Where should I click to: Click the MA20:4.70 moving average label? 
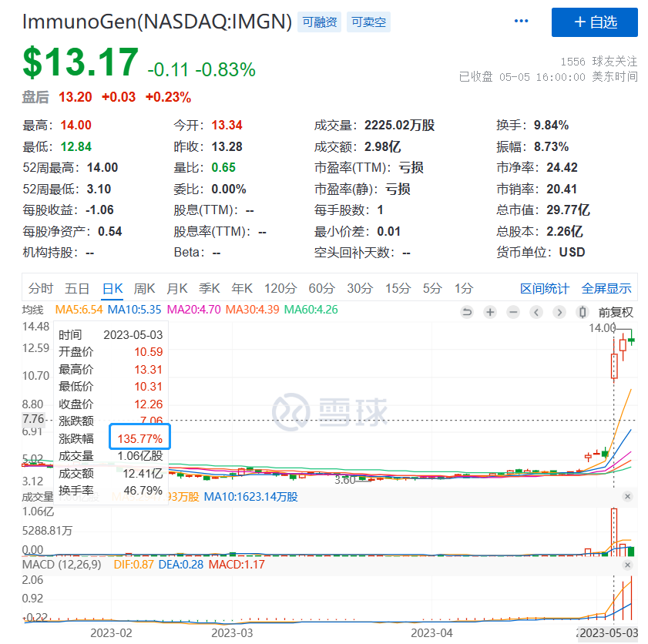coord(193,310)
